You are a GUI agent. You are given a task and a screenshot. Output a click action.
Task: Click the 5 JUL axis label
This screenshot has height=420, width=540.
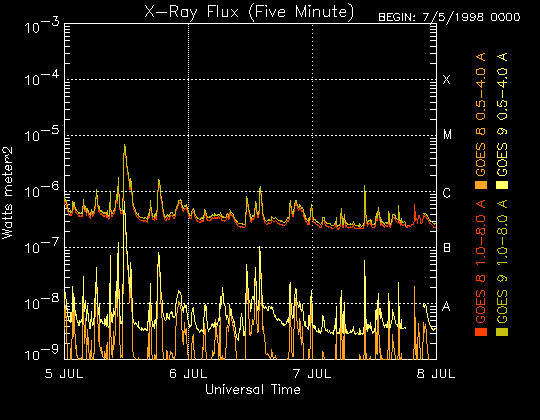(x=64, y=374)
